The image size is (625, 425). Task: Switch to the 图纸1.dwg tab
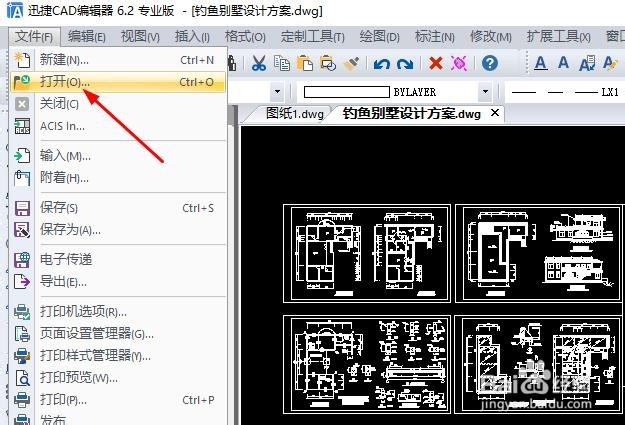[x=294, y=114]
